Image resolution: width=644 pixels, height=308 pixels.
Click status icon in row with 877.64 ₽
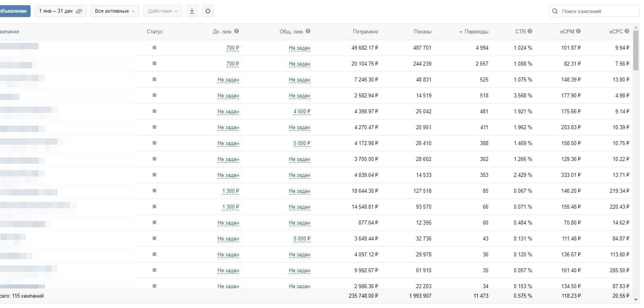pyautogui.click(x=154, y=223)
